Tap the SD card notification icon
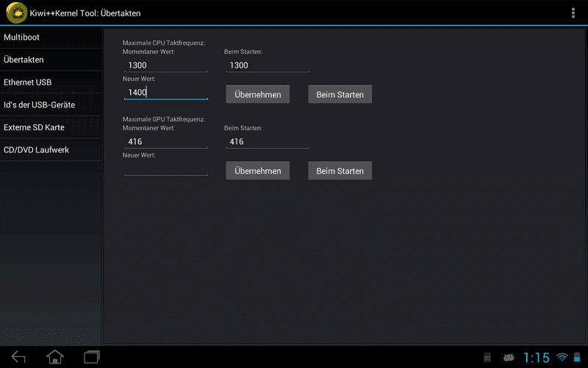This screenshot has height=368, width=588. pyautogui.click(x=487, y=357)
